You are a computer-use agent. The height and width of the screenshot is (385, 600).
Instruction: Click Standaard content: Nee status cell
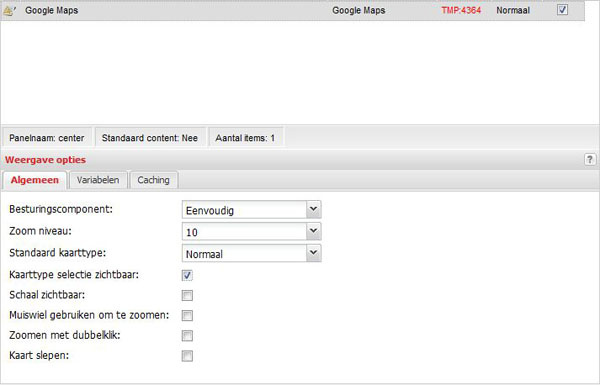(x=150, y=138)
